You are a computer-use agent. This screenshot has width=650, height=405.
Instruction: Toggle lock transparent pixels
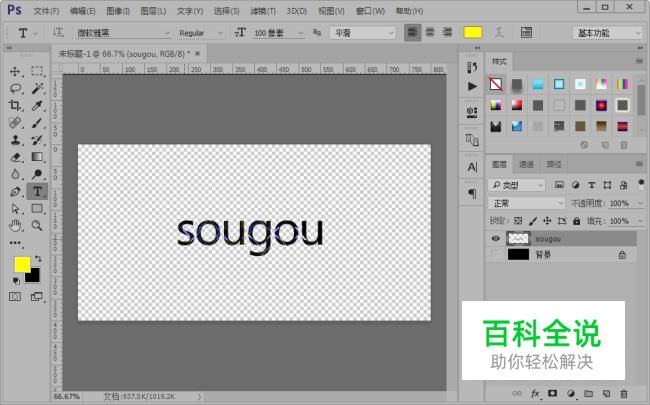(518, 221)
